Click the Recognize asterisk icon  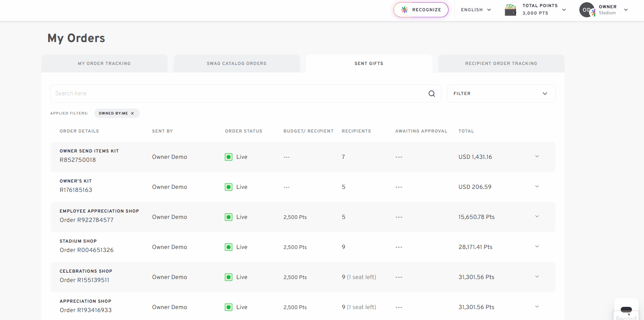click(405, 10)
